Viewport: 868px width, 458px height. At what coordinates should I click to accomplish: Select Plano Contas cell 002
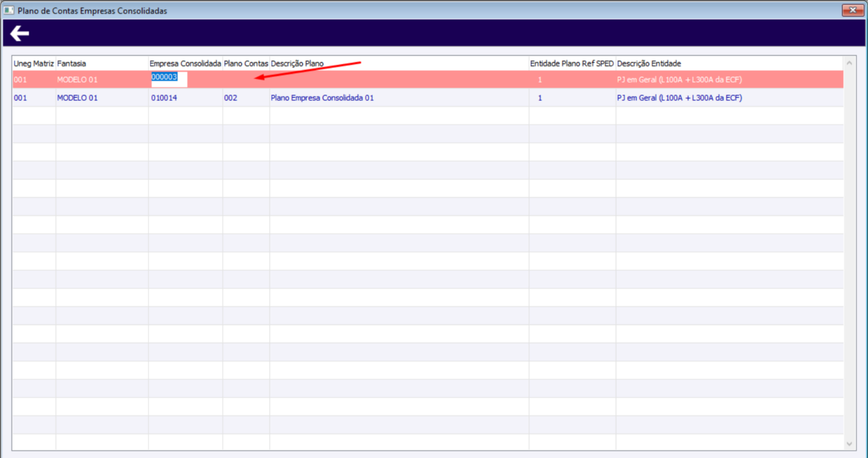246,98
